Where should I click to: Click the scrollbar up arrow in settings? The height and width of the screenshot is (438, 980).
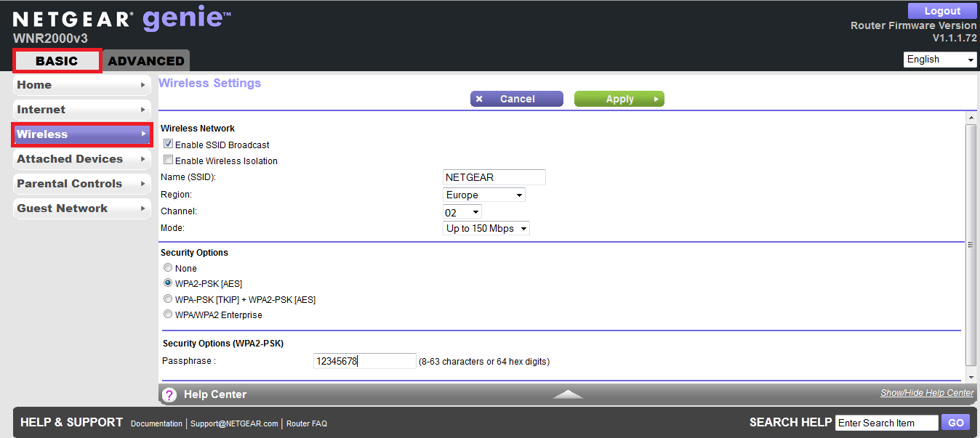pyautogui.click(x=971, y=118)
